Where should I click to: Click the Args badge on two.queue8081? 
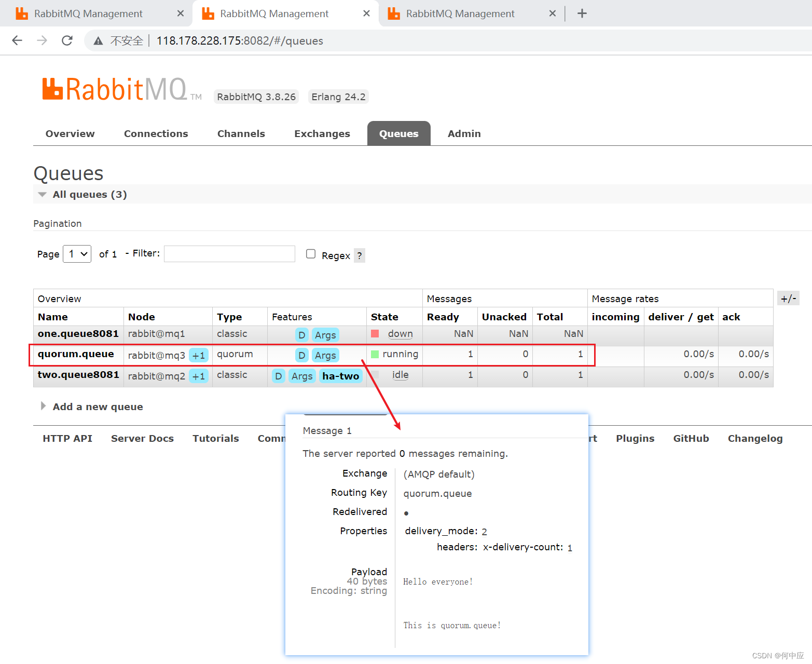coord(302,376)
